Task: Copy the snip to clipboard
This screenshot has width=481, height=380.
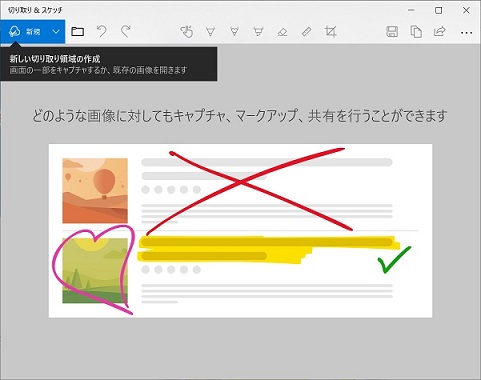Action: (416, 32)
